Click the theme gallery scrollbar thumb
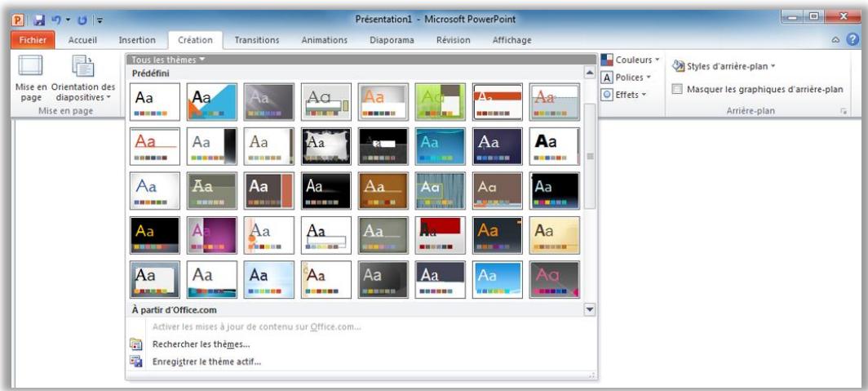This screenshot has width=868, height=391. pyautogui.click(x=590, y=156)
